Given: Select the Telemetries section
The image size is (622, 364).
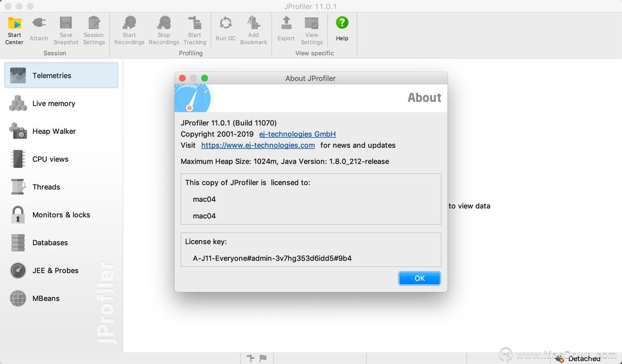Looking at the screenshot, I should click(61, 75).
